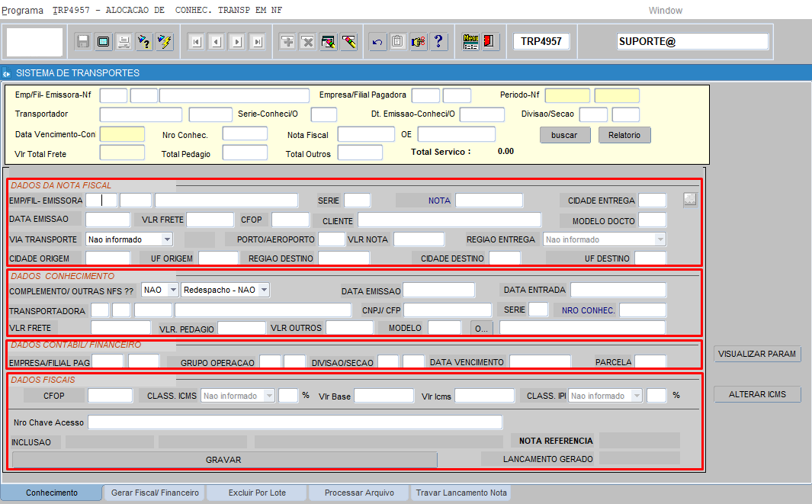The image size is (812, 504).
Task: Click the buscar button
Action: [x=564, y=135]
